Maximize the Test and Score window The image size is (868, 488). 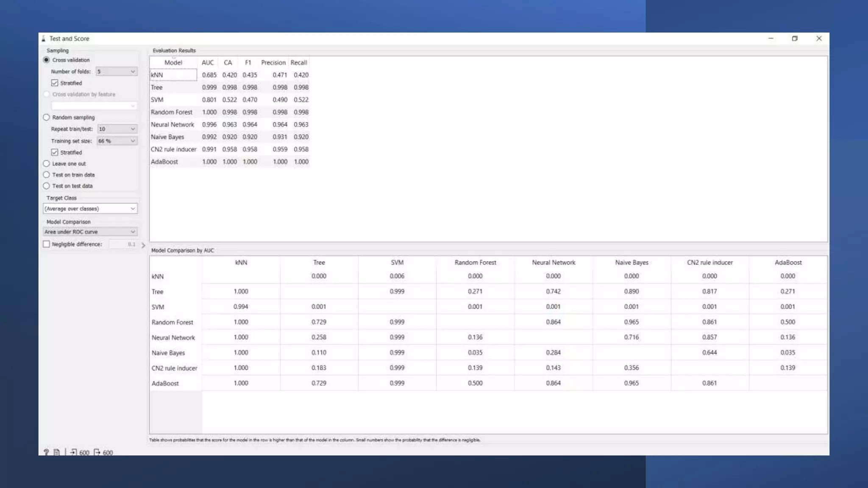click(x=795, y=39)
